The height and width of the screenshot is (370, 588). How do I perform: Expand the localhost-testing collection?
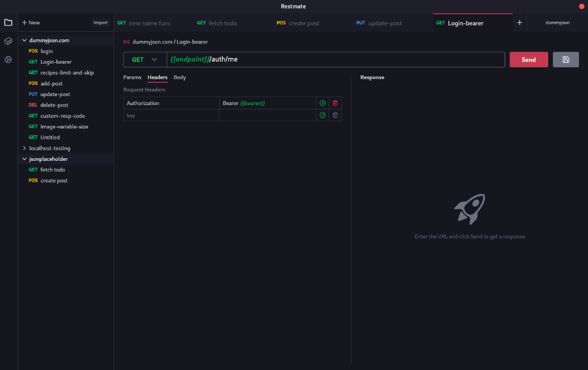pyautogui.click(x=24, y=148)
